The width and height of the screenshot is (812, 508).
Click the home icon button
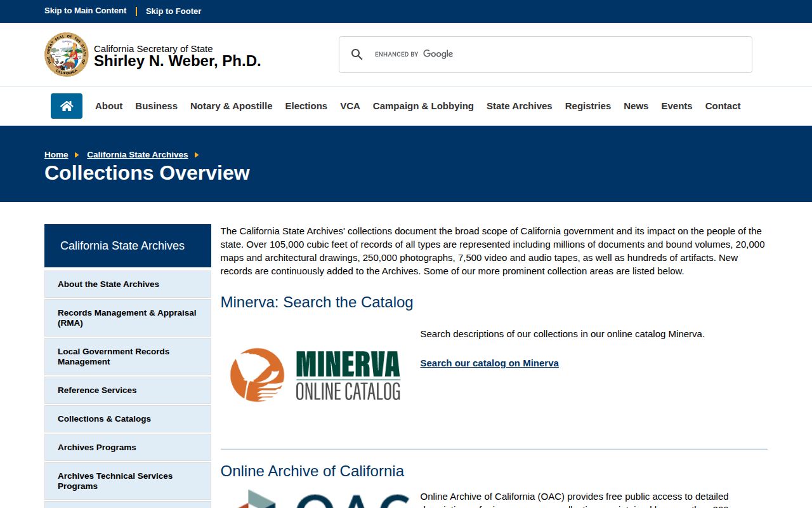(x=67, y=106)
